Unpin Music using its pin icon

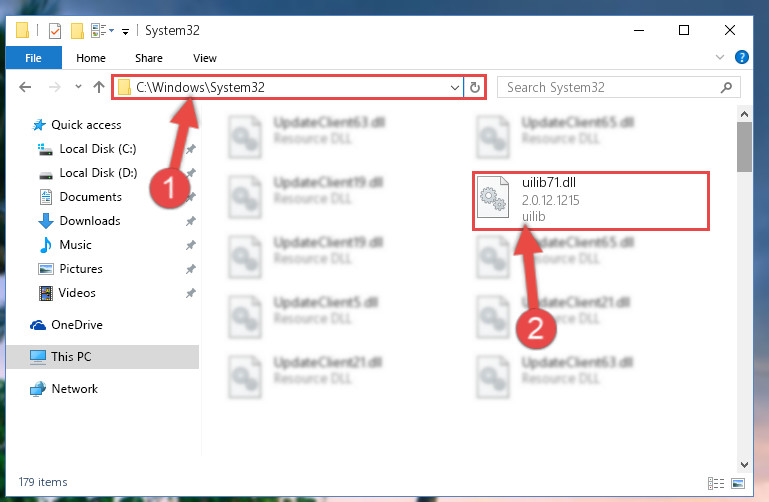(x=190, y=245)
